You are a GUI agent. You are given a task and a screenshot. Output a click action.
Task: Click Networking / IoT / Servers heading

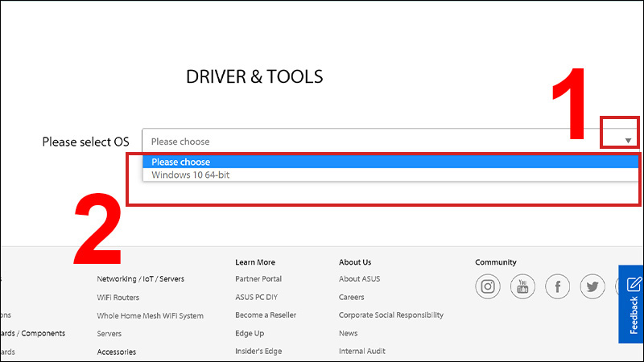pyautogui.click(x=140, y=279)
